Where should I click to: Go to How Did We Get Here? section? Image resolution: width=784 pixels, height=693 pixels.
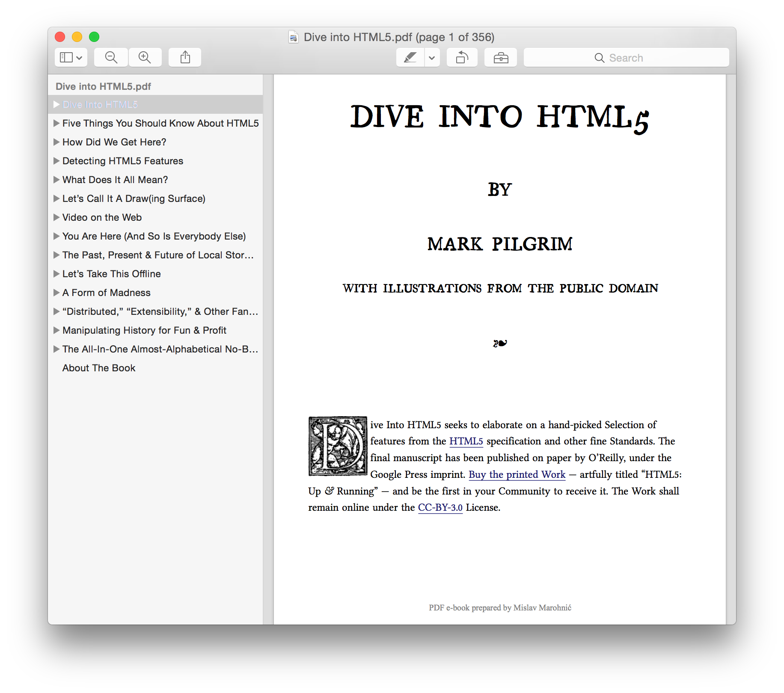(114, 142)
